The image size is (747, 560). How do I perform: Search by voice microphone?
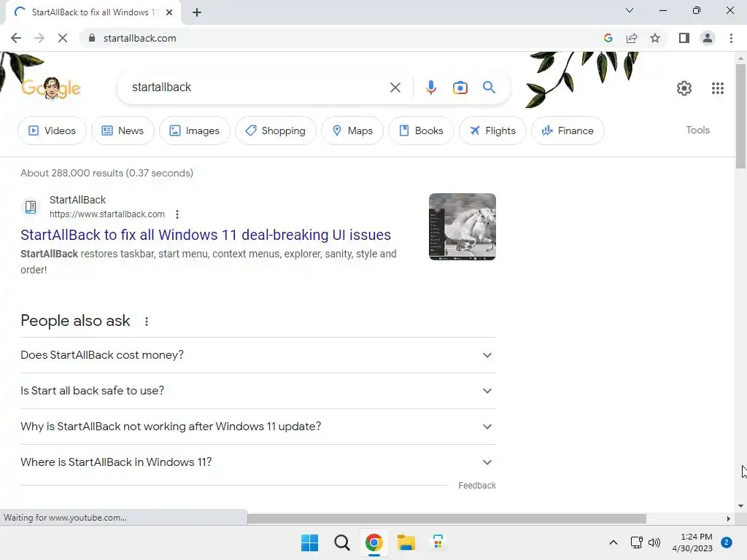430,87
